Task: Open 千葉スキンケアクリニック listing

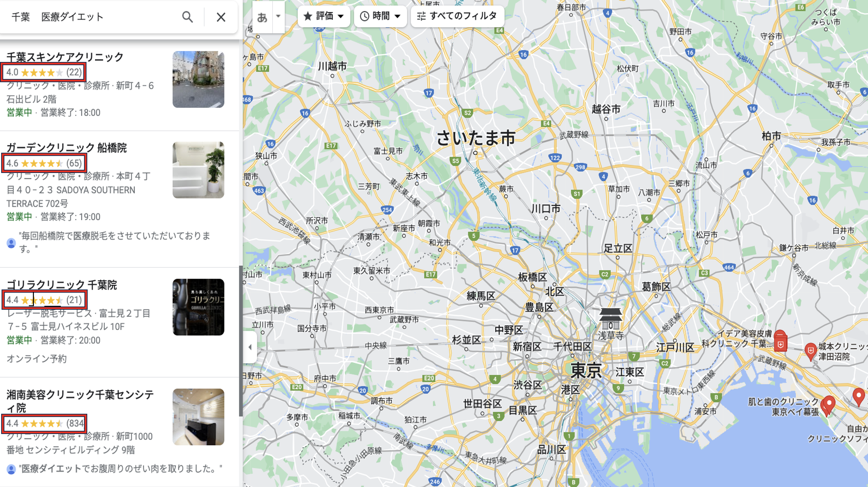Action: point(65,57)
